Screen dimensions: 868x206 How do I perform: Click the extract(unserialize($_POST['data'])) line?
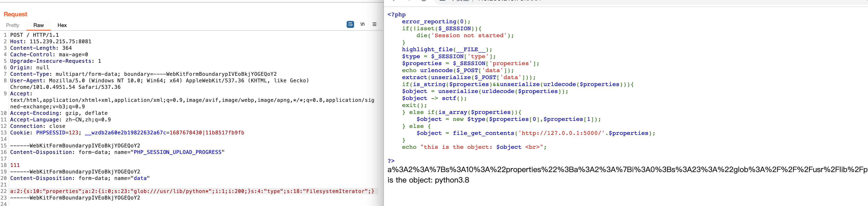469,77
